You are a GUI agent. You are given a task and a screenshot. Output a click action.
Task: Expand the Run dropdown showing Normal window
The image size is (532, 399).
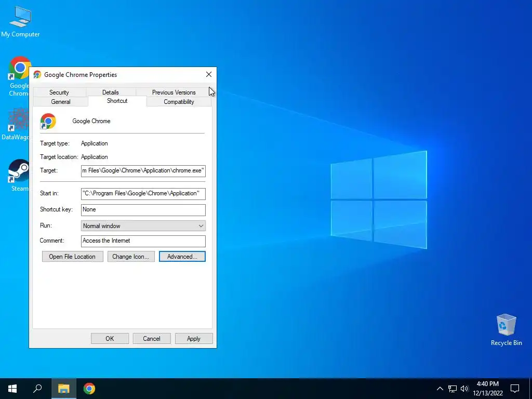pyautogui.click(x=143, y=225)
